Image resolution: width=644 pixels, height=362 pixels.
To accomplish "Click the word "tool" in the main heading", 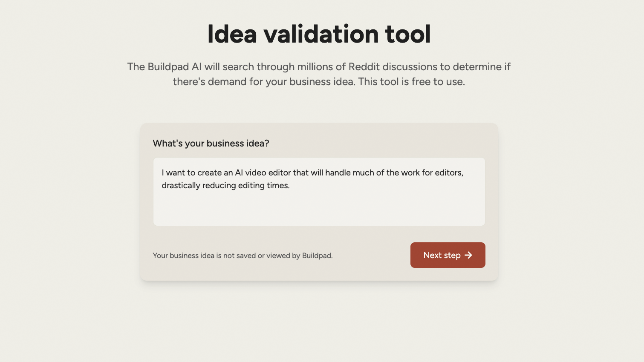I will coord(408,34).
